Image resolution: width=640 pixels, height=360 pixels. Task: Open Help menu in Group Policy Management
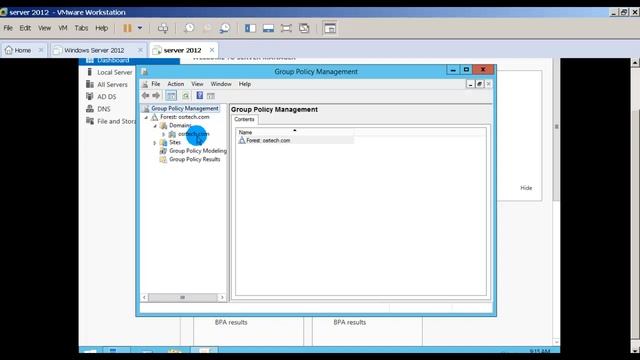click(x=244, y=84)
